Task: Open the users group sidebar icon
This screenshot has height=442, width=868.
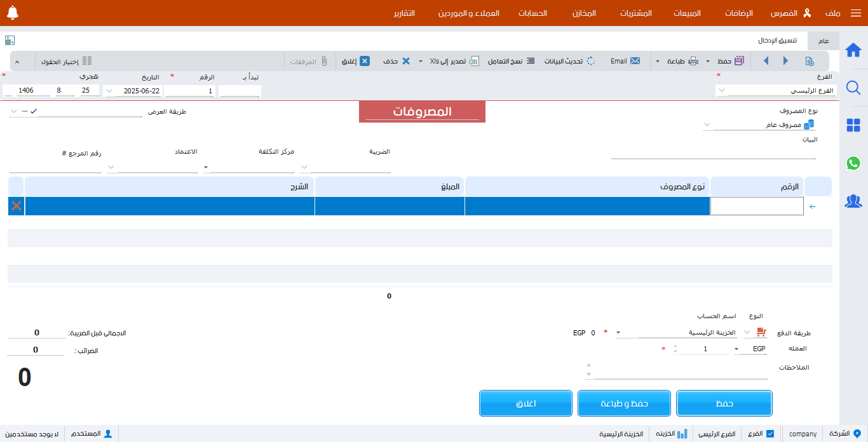Action: click(853, 201)
